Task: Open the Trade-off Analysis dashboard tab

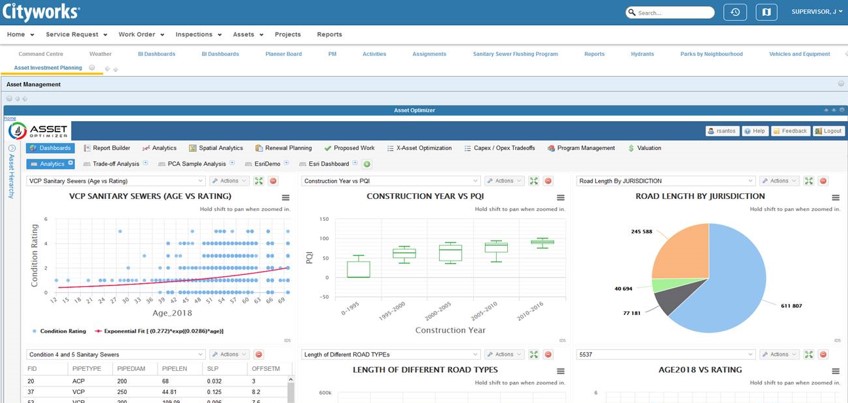Action: 115,164
